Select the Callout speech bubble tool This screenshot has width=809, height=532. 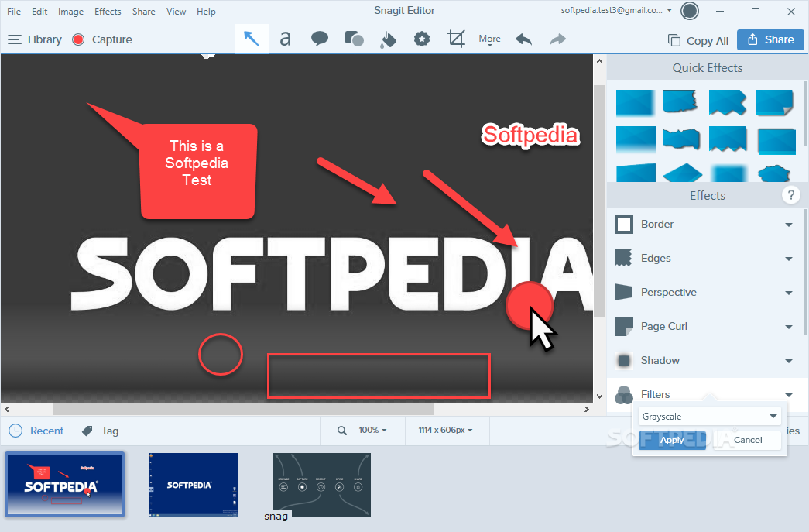point(320,39)
